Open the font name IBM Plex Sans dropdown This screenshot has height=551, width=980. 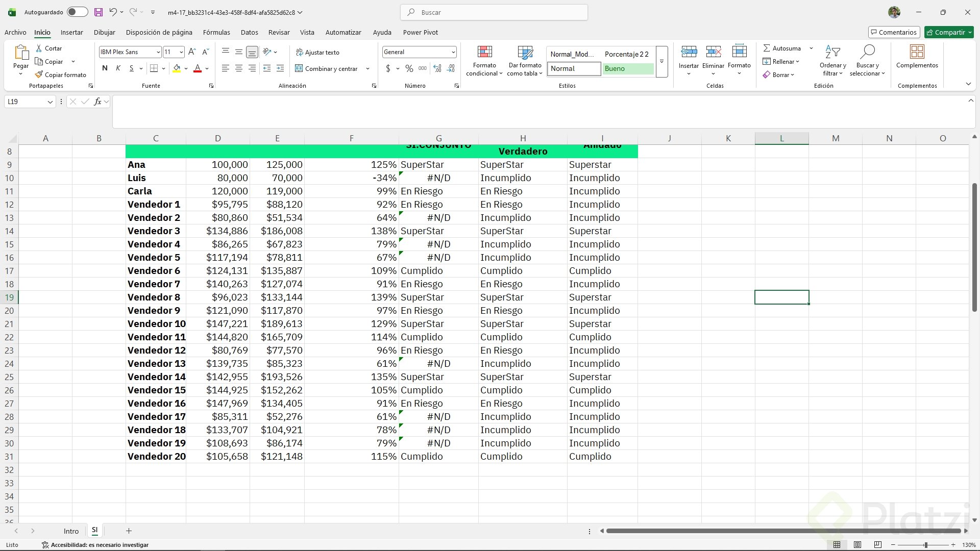pos(158,52)
